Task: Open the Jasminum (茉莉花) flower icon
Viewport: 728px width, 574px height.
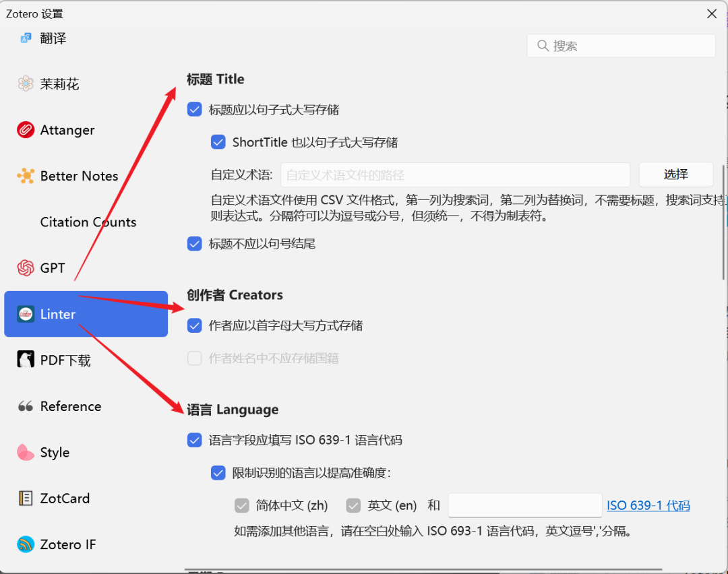Action: 26,84
